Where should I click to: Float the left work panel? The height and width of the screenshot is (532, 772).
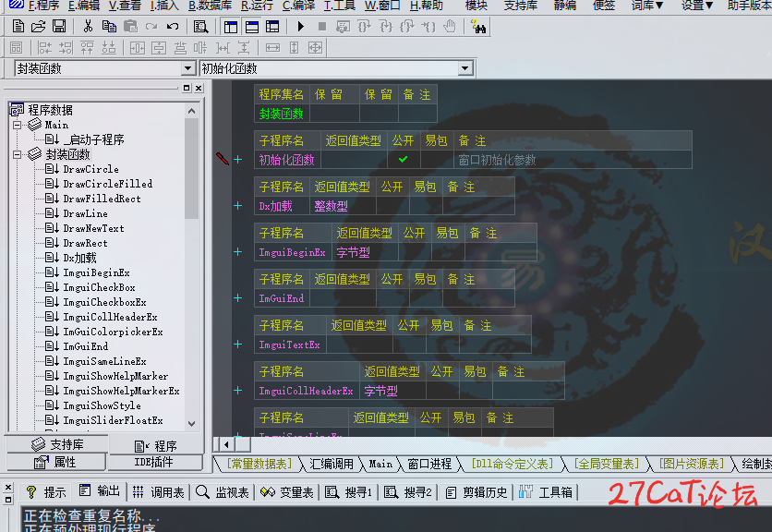(187, 88)
